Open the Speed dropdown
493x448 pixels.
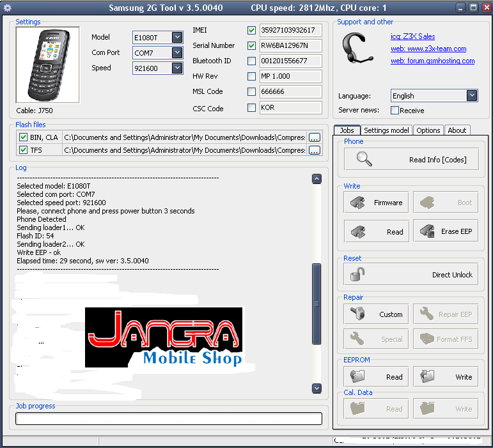point(177,68)
